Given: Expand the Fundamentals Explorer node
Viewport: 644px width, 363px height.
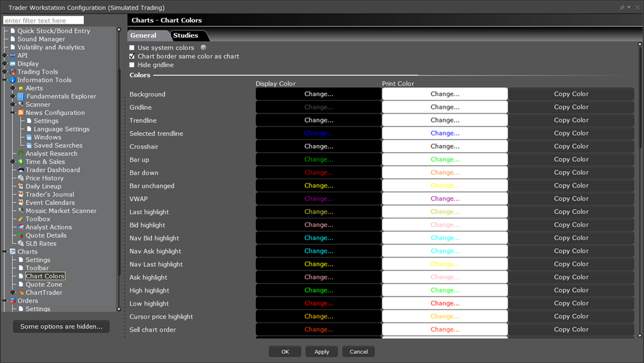Looking at the screenshot, I should [13, 97].
